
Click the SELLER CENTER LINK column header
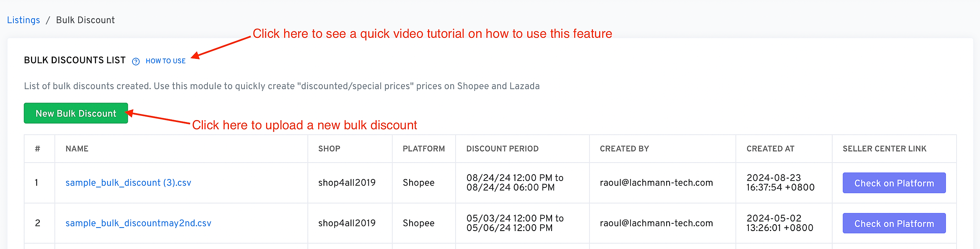[884, 149]
